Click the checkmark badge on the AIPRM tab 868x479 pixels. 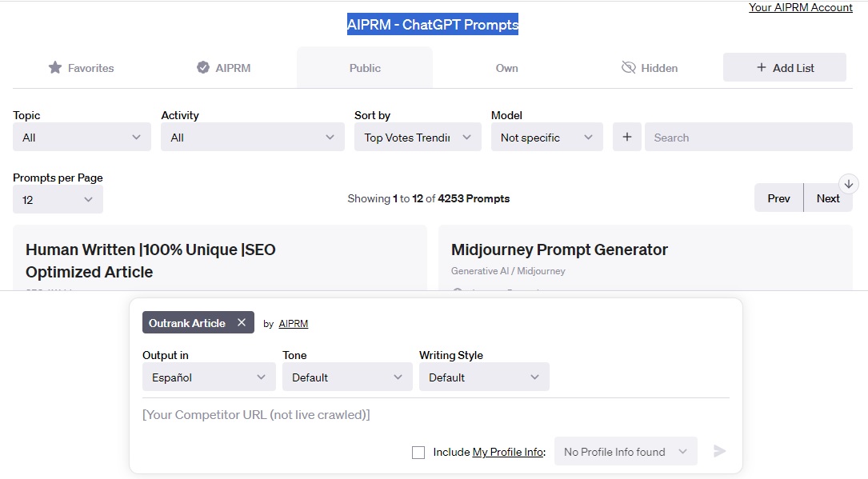202,67
